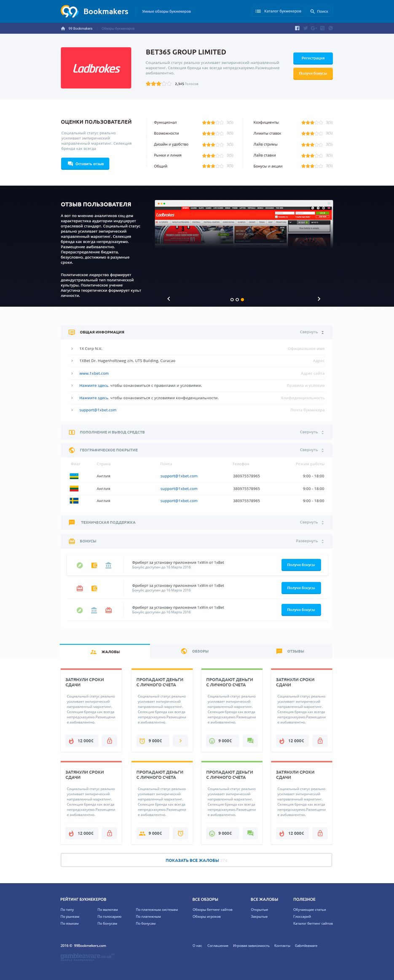Click the yellow-green-red flag in coverage table
Viewport: 394px width, 980px height.
point(74,489)
